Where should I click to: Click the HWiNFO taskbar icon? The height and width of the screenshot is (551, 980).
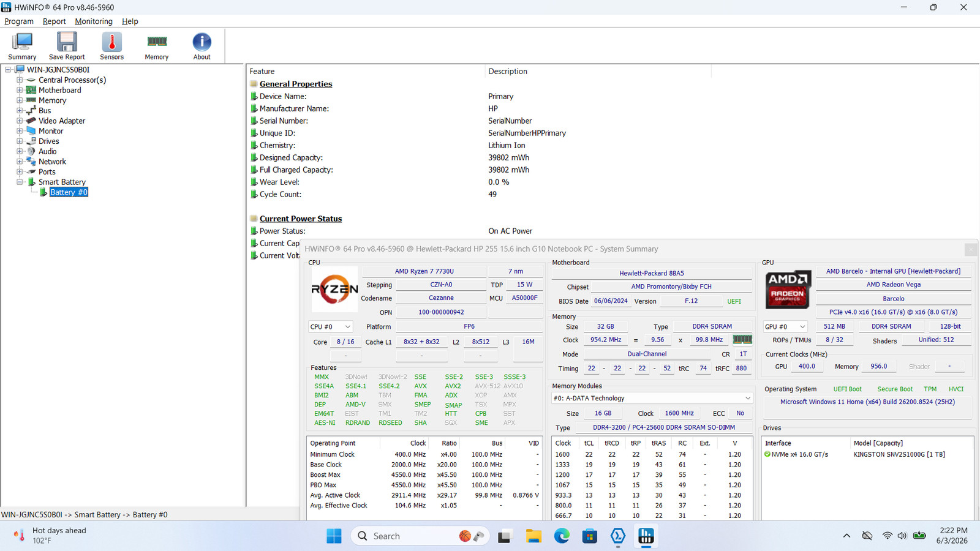point(646,536)
